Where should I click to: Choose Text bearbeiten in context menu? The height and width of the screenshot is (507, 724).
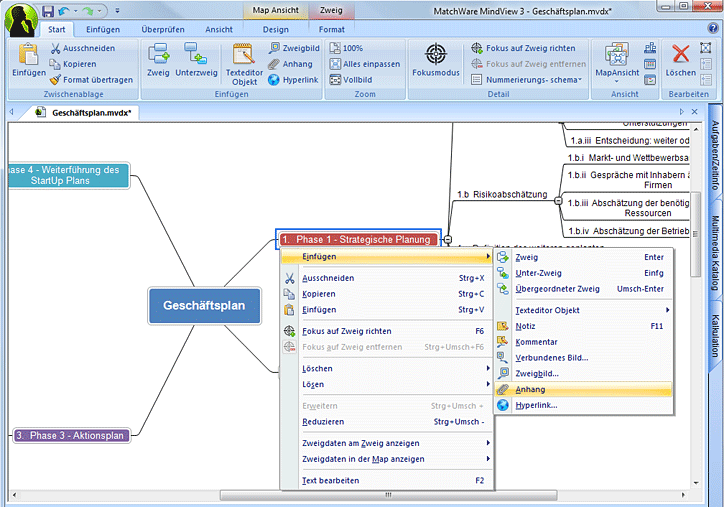pyautogui.click(x=387, y=480)
